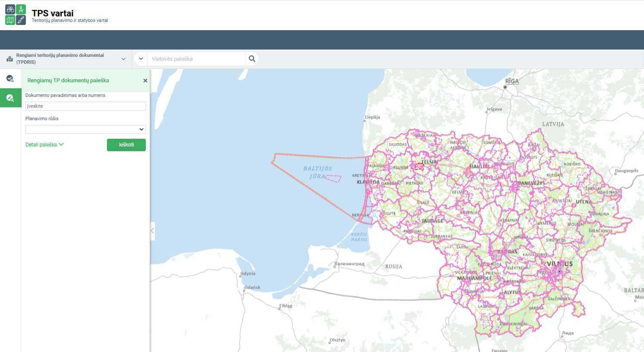The height and width of the screenshot is (352, 644).
Task: Expand the Detali paieška options
Action: 44,145
